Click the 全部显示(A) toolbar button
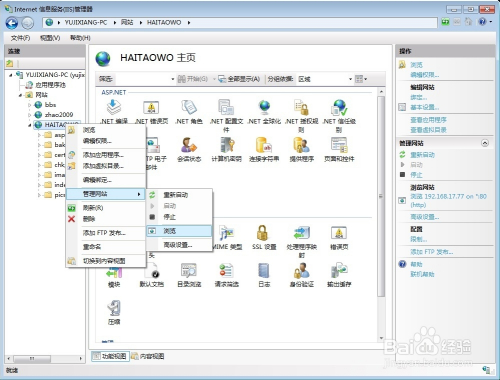This screenshot has width=500, height=380. coord(239,79)
